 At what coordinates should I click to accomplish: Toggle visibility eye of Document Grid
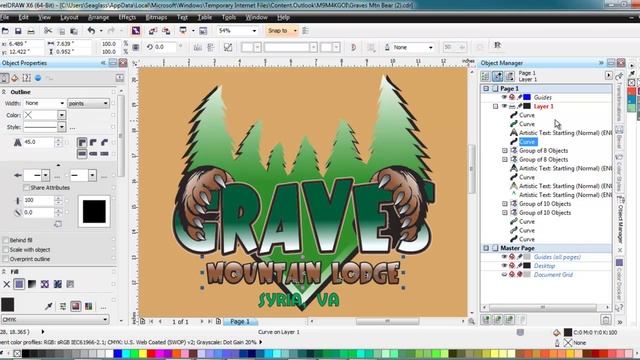[x=504, y=275]
